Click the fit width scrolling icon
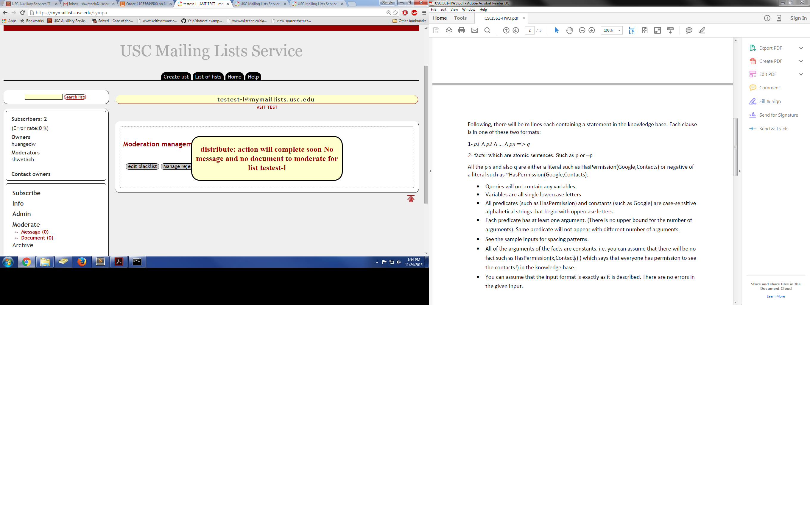The height and width of the screenshot is (532, 810). point(632,30)
